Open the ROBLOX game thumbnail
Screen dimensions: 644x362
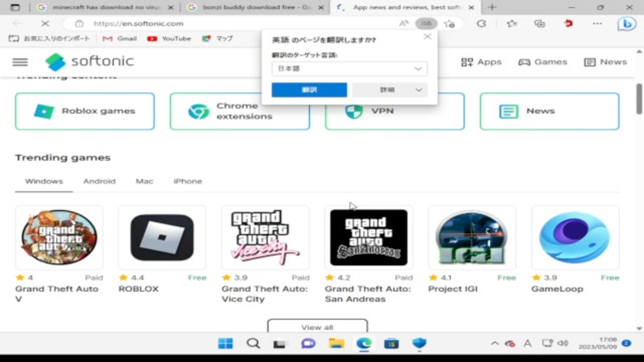[x=162, y=237]
